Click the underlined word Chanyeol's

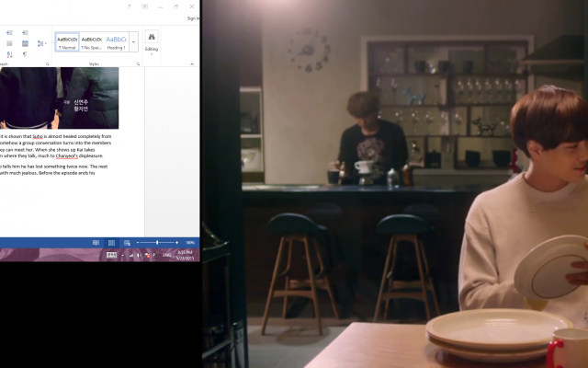pos(67,155)
